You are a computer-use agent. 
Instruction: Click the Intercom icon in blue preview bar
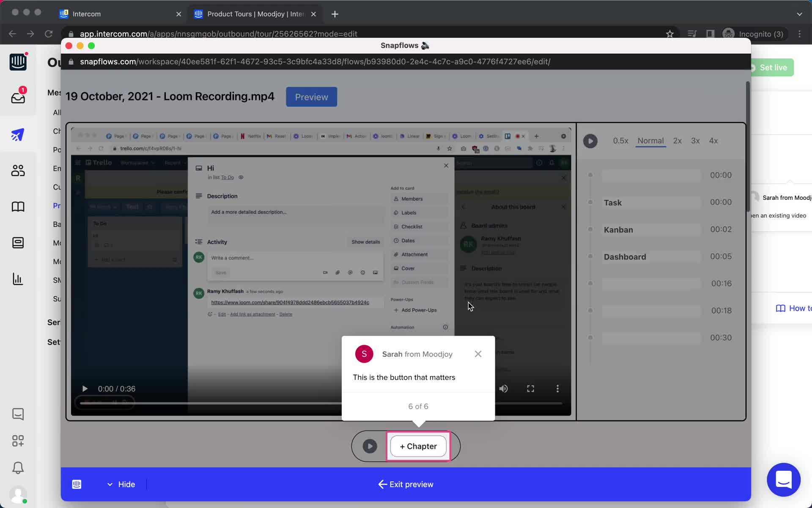77,484
